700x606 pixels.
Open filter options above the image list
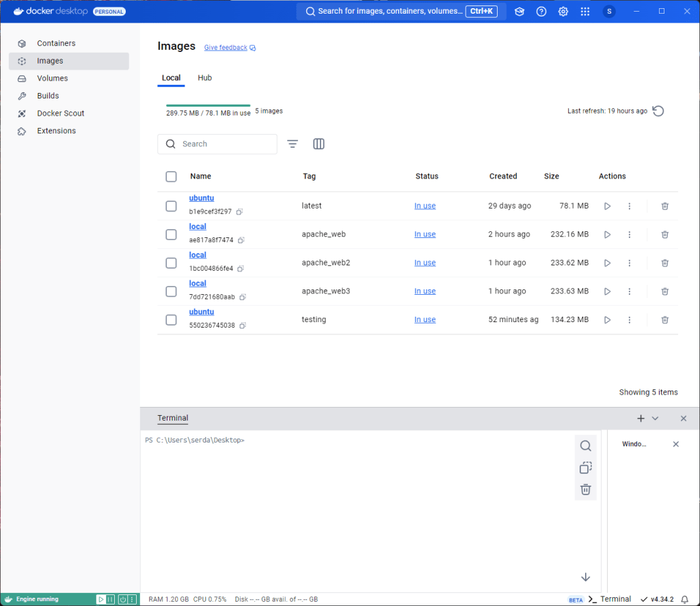tap(293, 144)
